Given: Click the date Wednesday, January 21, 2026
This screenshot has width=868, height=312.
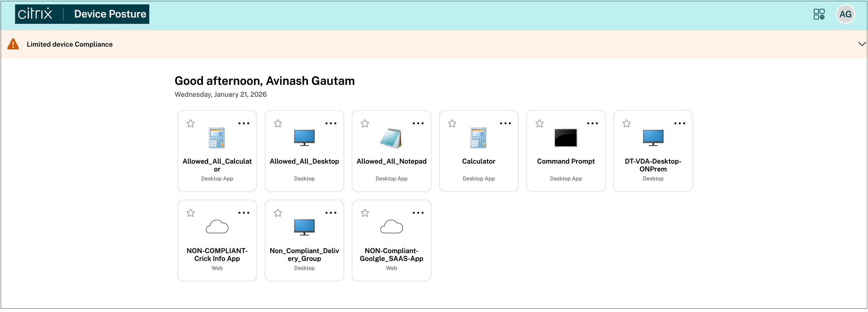Looking at the screenshot, I should [x=221, y=94].
